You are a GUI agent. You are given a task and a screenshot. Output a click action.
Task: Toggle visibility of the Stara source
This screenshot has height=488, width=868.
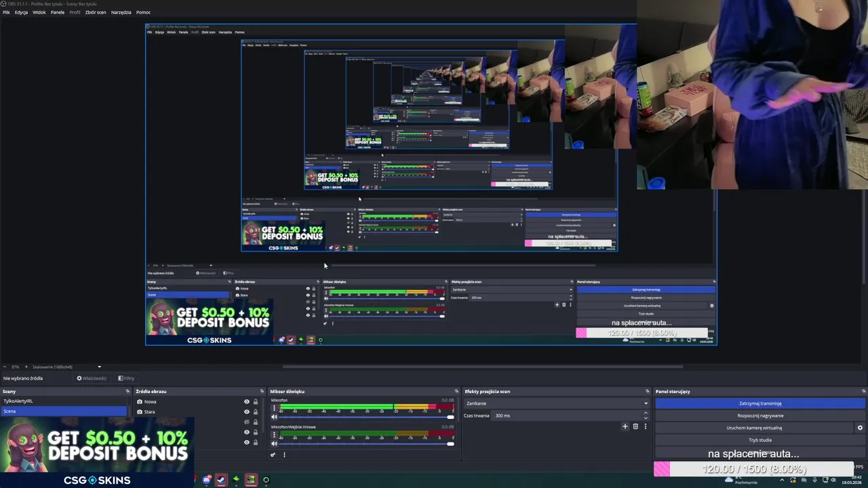pyautogui.click(x=247, y=411)
